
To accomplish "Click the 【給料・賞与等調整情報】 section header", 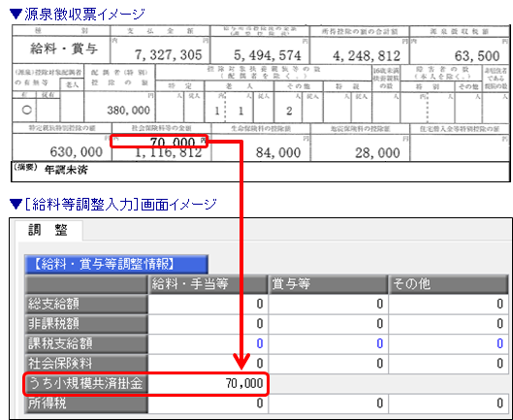I will tap(116, 264).
